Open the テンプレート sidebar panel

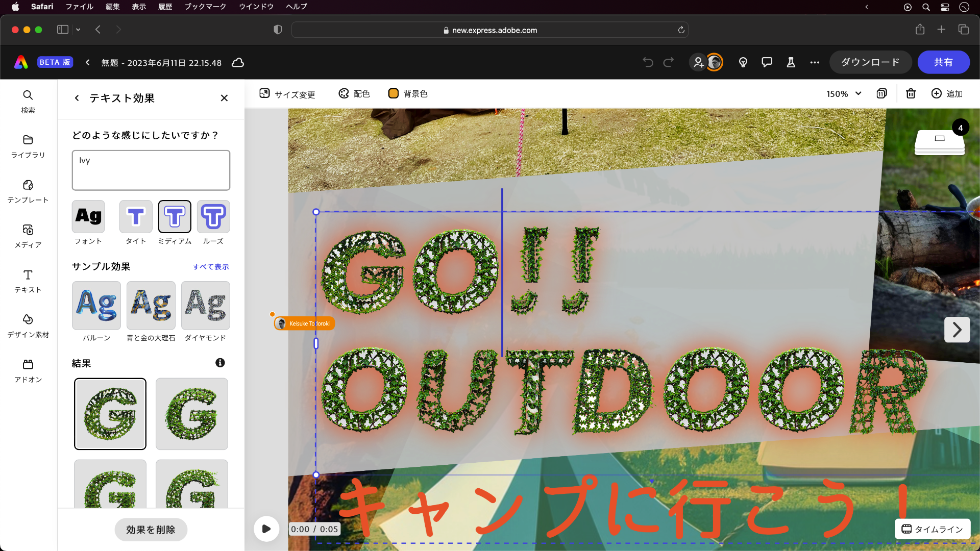[x=28, y=191]
